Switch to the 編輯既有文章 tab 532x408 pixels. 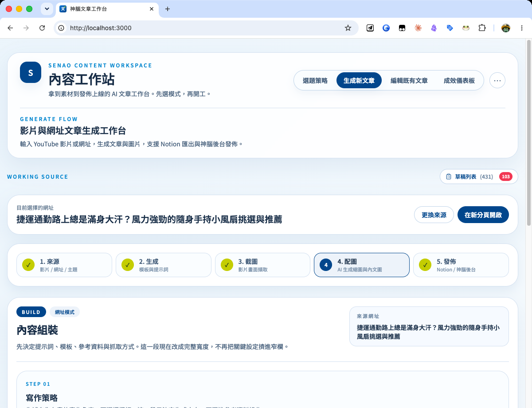pyautogui.click(x=409, y=80)
